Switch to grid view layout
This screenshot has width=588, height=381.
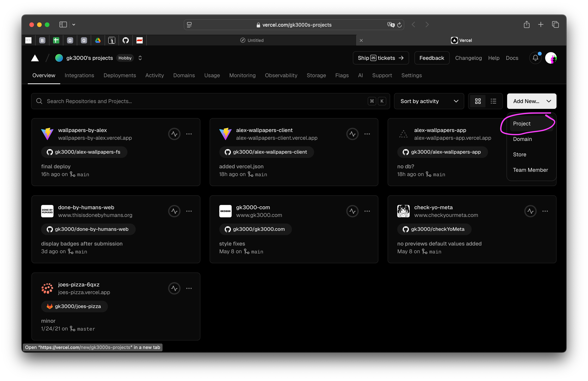478,101
